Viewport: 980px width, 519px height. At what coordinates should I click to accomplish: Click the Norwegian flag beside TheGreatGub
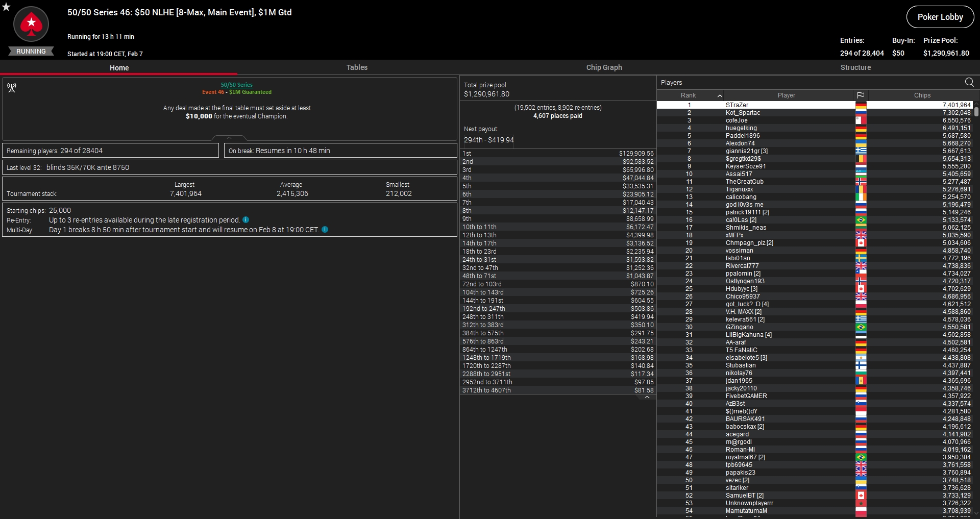click(861, 182)
